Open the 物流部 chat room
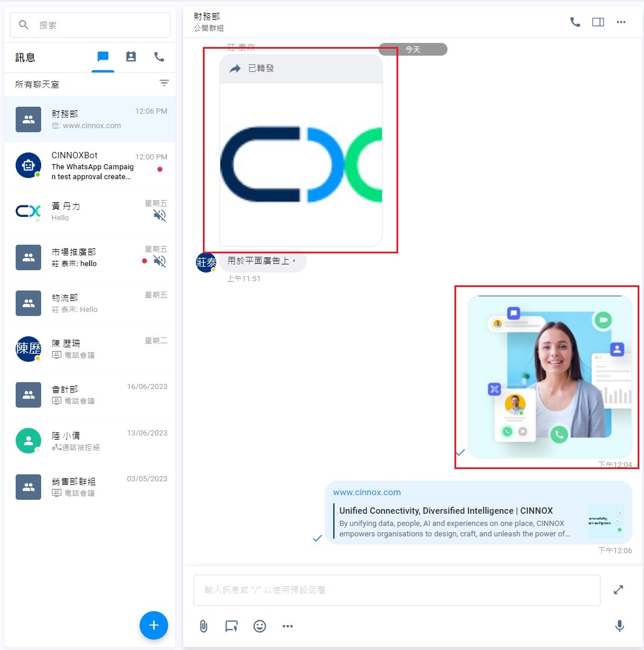Viewport: 644px width, 650px height. click(x=90, y=303)
